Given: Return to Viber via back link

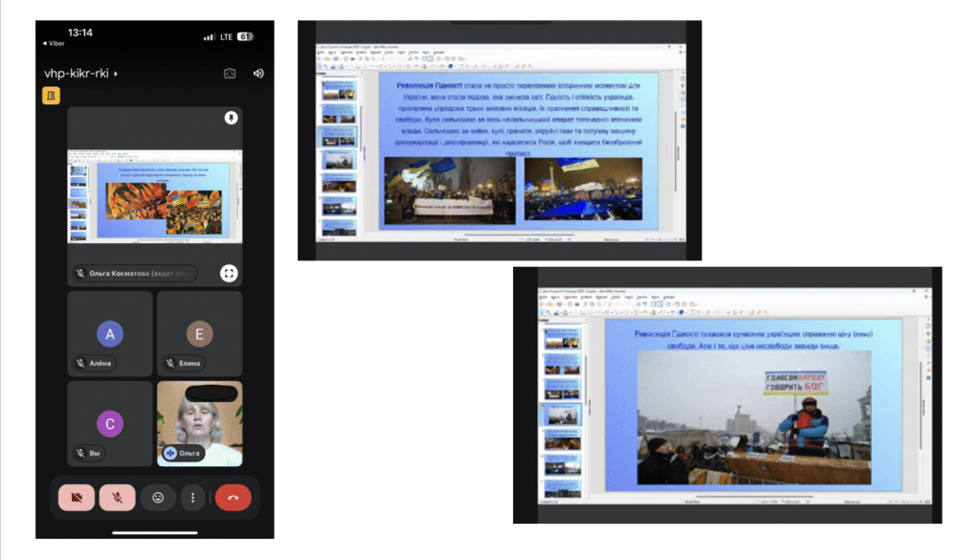Looking at the screenshot, I should pyautogui.click(x=54, y=43).
